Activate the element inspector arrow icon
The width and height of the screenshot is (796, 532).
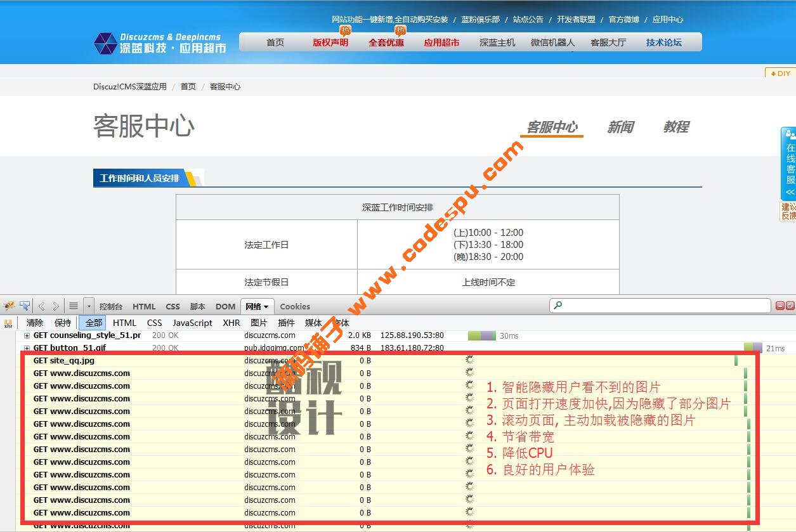tap(25, 306)
